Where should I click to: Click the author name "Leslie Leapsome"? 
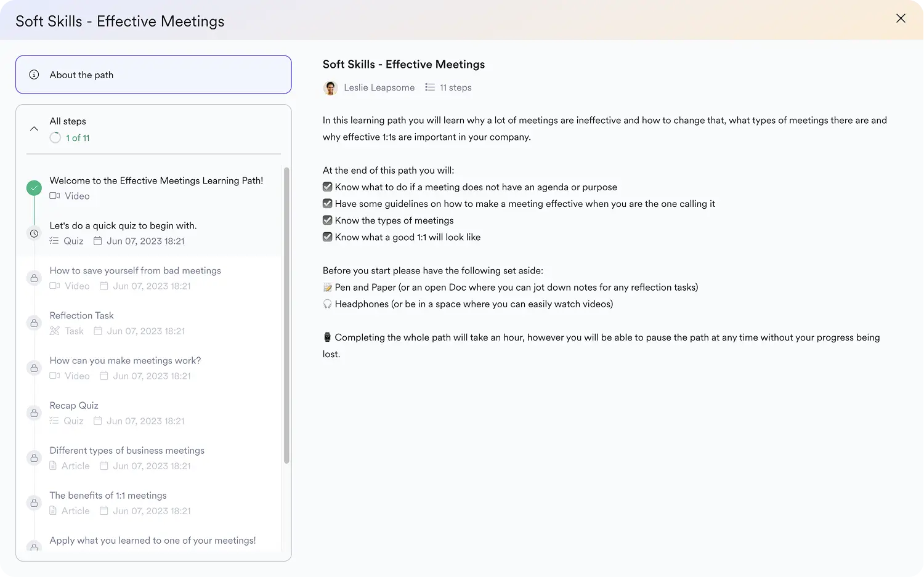coord(379,87)
